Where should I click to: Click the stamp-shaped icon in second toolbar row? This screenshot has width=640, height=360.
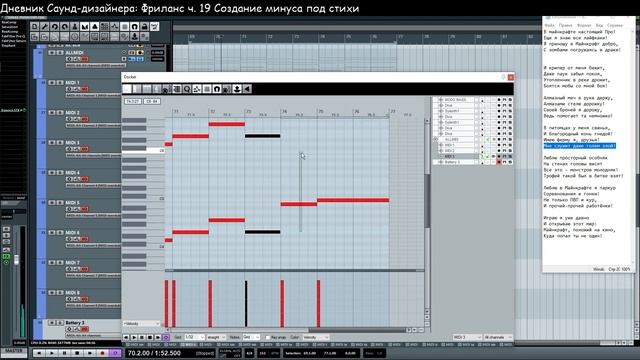135,37
